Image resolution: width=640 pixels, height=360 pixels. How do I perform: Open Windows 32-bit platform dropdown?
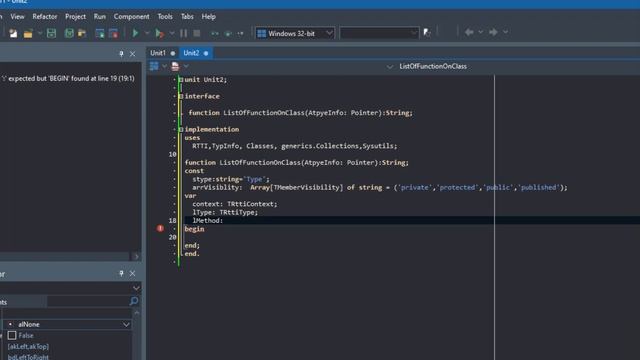(295, 33)
